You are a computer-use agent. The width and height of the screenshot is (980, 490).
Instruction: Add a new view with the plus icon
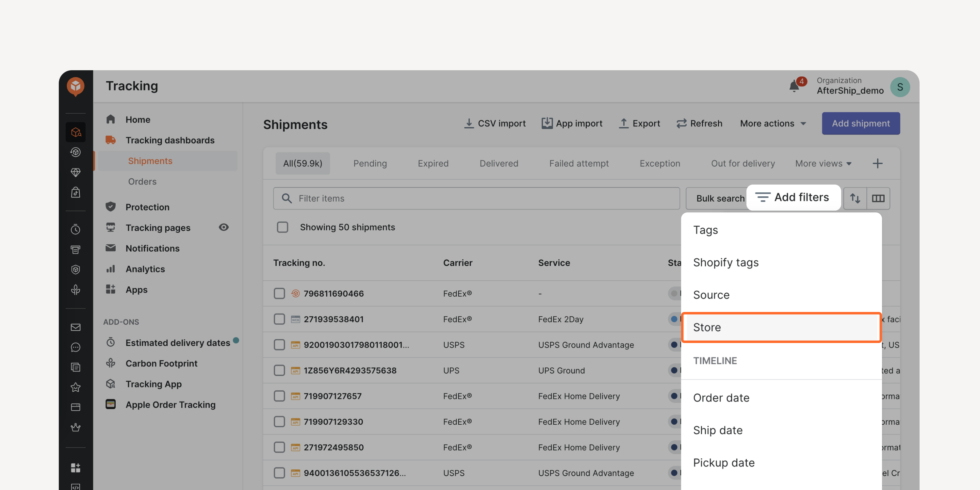[877, 163]
